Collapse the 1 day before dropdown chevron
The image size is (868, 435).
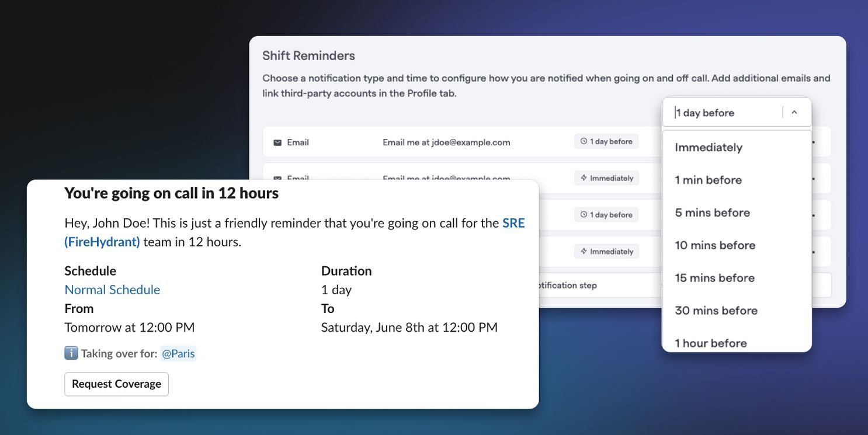[794, 112]
